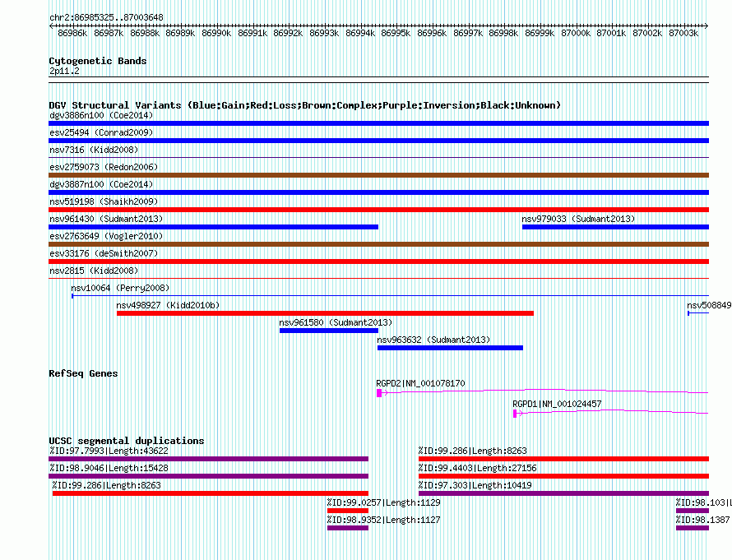
Task: Click the magenta exon box of RGPD1
Action: [x=515, y=414]
